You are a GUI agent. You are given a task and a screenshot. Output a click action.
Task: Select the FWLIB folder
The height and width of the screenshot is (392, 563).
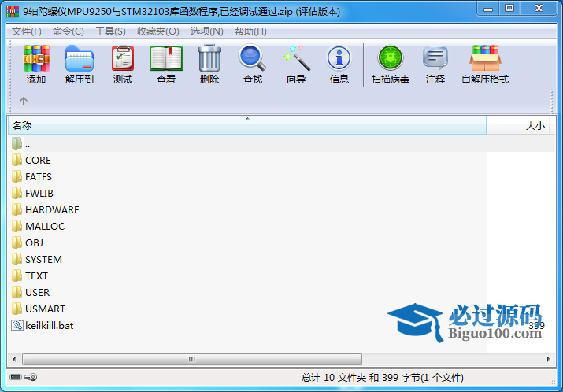point(32,193)
